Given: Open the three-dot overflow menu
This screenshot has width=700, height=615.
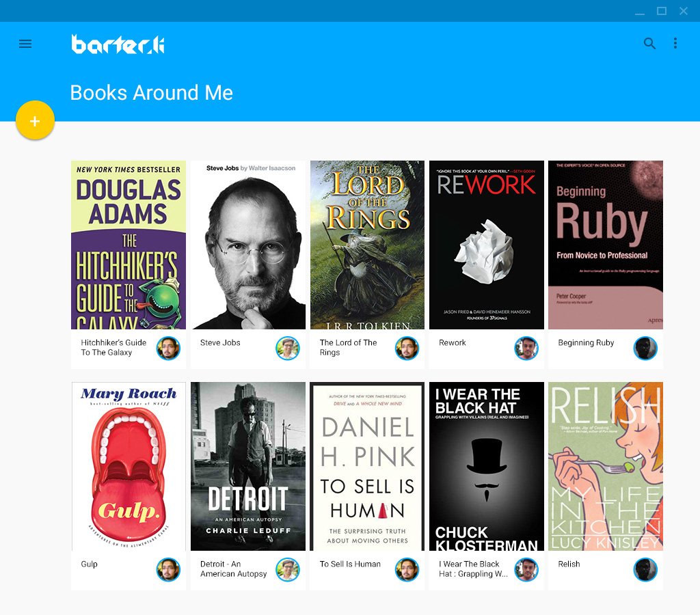Looking at the screenshot, I should tap(675, 44).
